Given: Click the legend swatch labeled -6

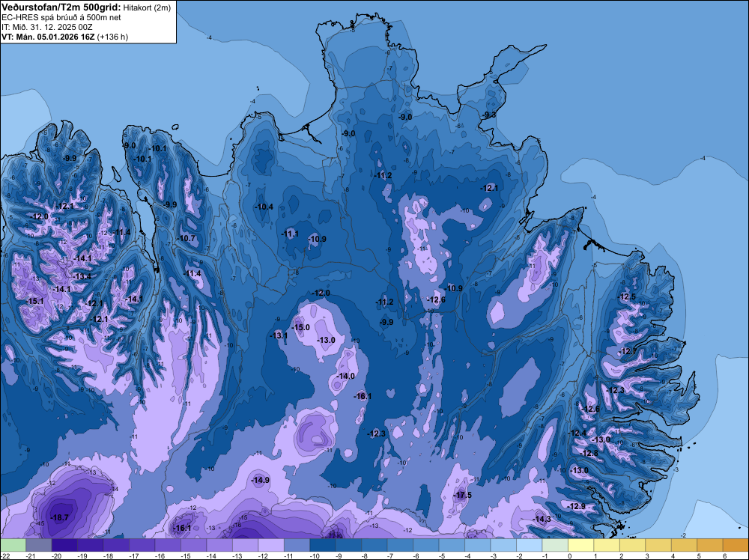Looking at the screenshot, I should 425,545.
